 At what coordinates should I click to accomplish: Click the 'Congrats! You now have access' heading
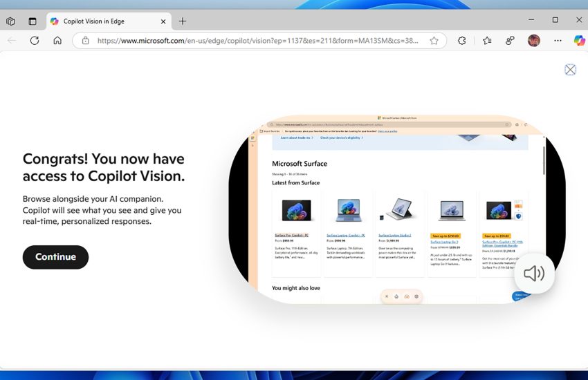[104, 167]
